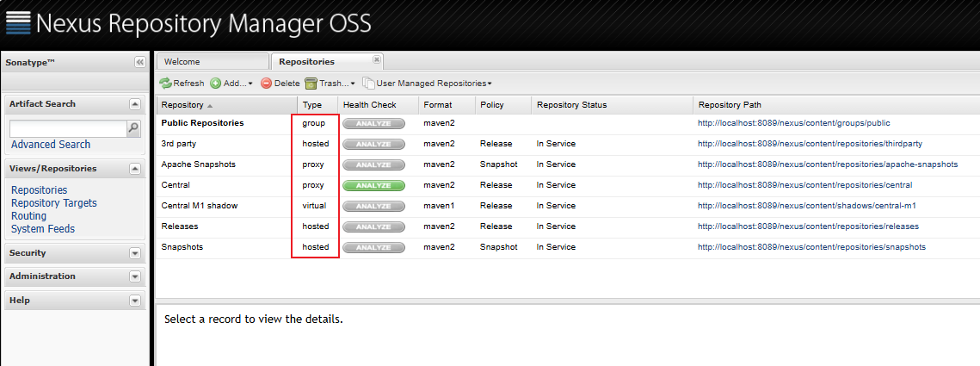
Task: Analyze Central M1 shadow health check
Action: coord(373,207)
